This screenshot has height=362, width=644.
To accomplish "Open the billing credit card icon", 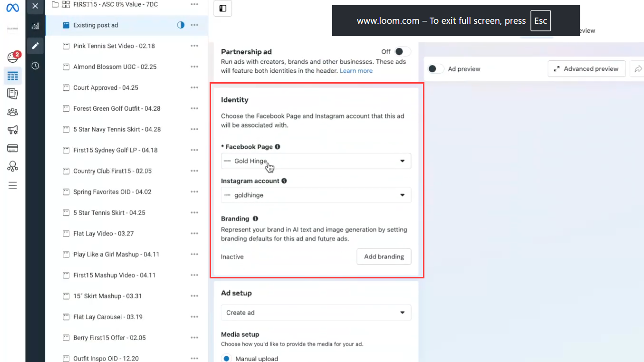I will click(13, 148).
